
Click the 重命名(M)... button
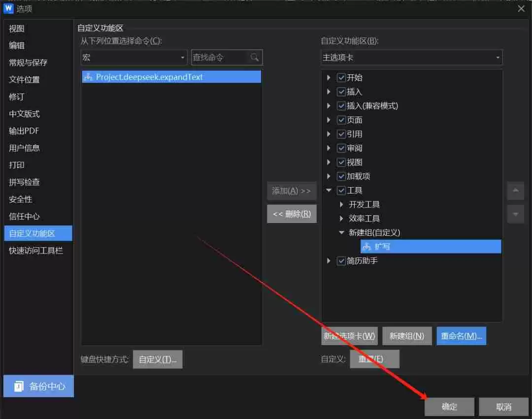click(461, 336)
